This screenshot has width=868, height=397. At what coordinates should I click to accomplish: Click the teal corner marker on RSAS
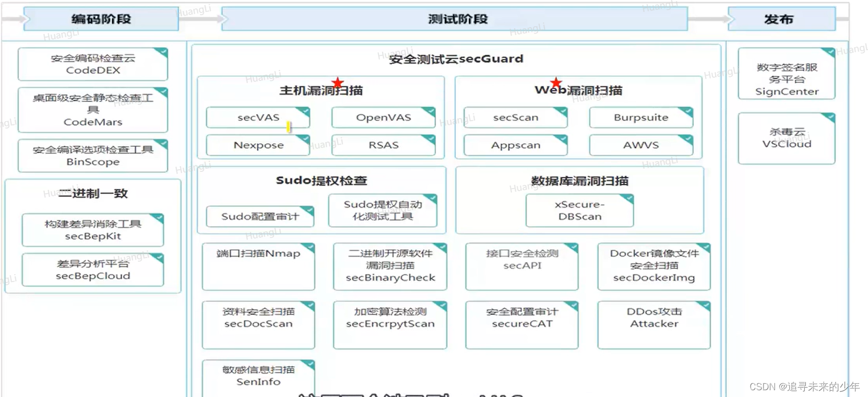pyautogui.click(x=430, y=138)
